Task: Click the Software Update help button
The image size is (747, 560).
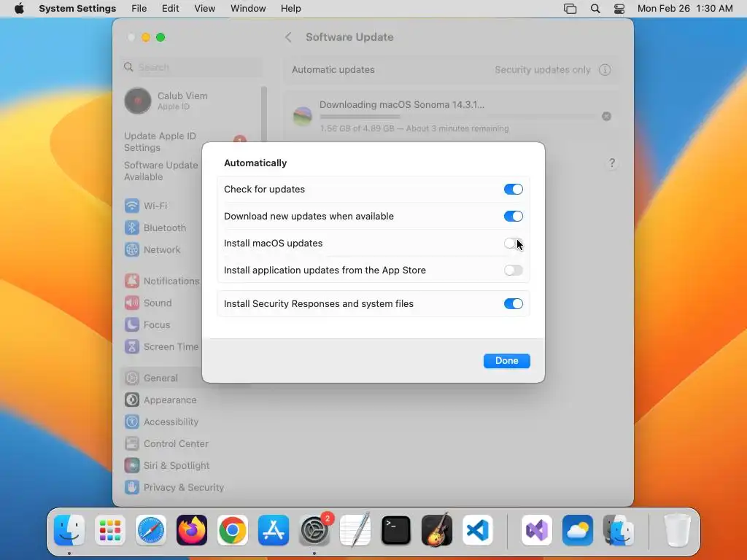Action: coord(612,163)
